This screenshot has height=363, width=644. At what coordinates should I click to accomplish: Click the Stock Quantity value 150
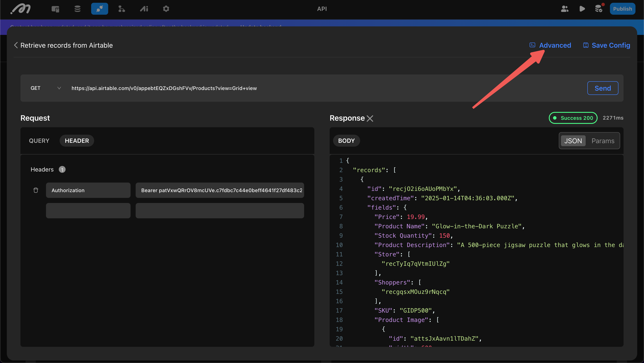click(444, 236)
